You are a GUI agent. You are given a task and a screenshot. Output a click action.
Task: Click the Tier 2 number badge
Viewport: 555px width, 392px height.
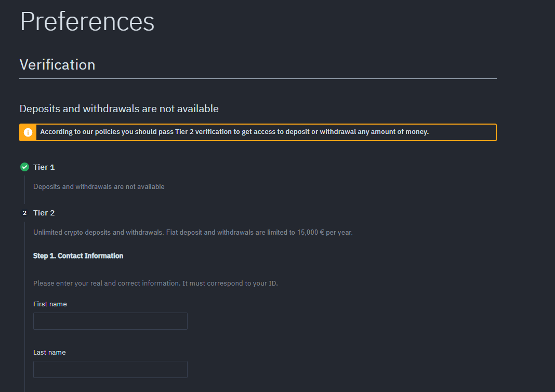[24, 213]
